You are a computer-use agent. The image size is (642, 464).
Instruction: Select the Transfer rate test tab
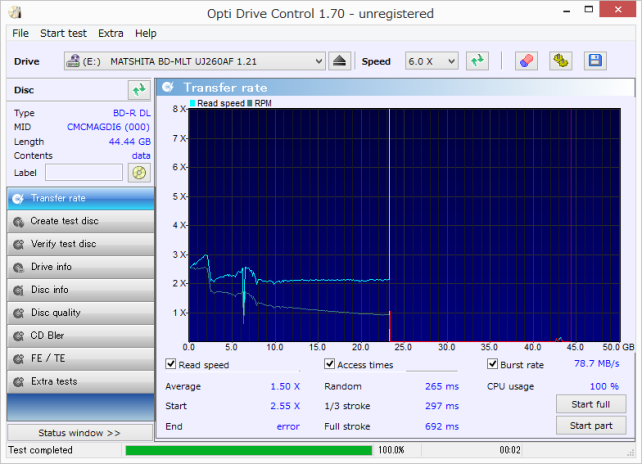tap(81, 199)
